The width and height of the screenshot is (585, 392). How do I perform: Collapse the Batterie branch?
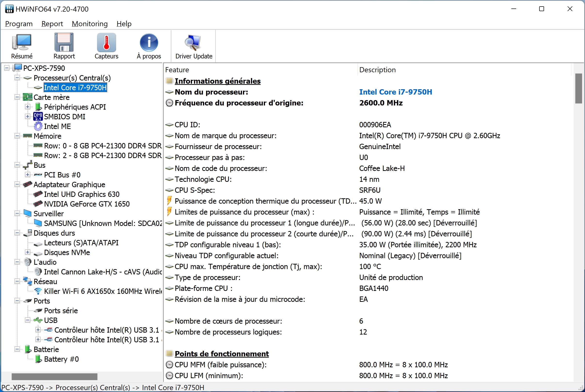pos(17,349)
